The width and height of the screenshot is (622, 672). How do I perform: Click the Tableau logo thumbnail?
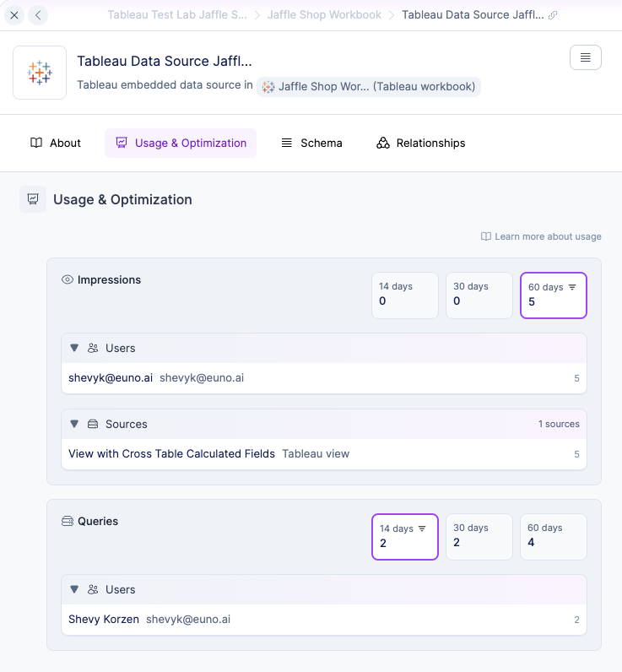[40, 73]
